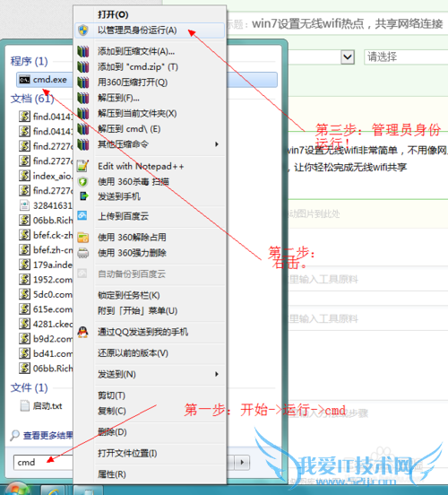Image resolution: width=448 pixels, height=495 pixels.
Task: Click the 程序 (1) group header
Action: point(29,61)
